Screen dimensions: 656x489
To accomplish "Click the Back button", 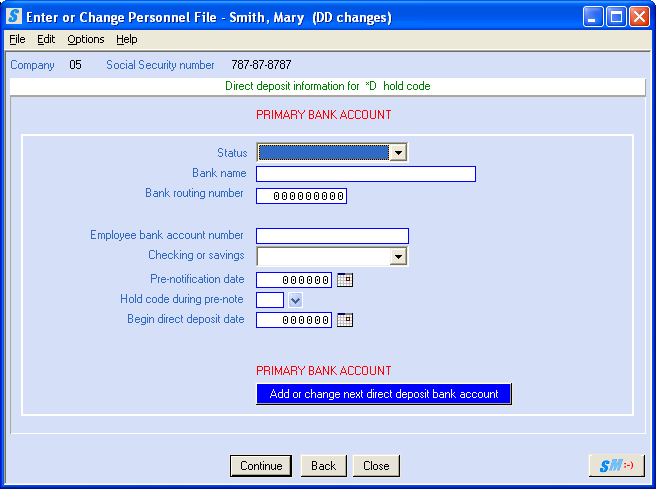I will [x=323, y=466].
